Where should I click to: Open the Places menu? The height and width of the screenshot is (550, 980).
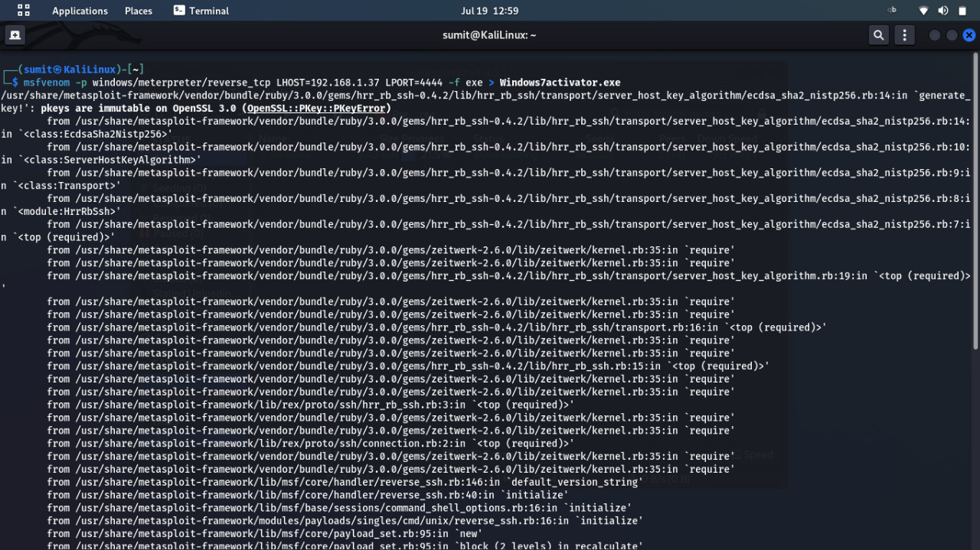(139, 11)
